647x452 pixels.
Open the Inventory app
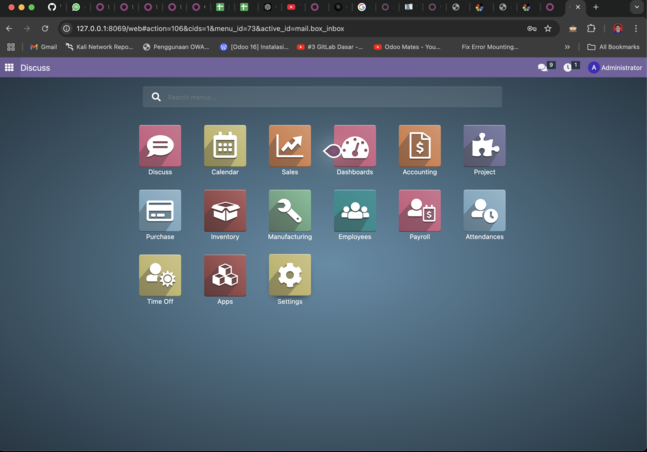coord(225,211)
